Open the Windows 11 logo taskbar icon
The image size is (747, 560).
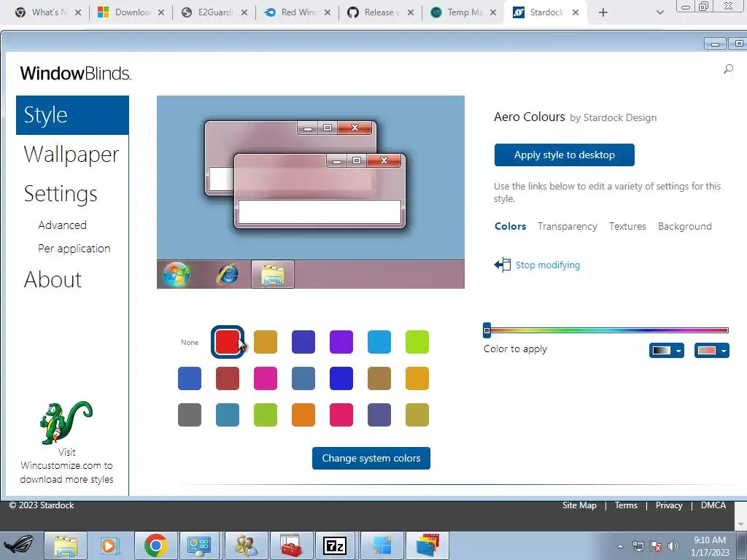pos(382,545)
